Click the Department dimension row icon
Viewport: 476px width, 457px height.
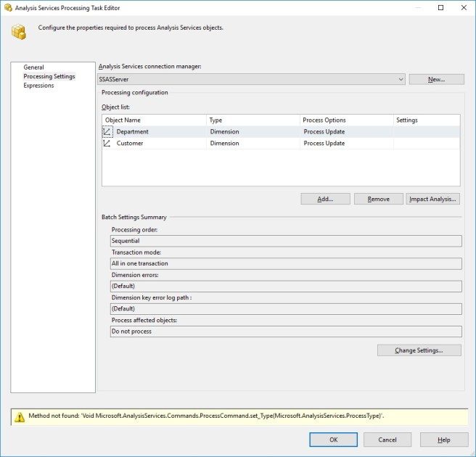107,132
